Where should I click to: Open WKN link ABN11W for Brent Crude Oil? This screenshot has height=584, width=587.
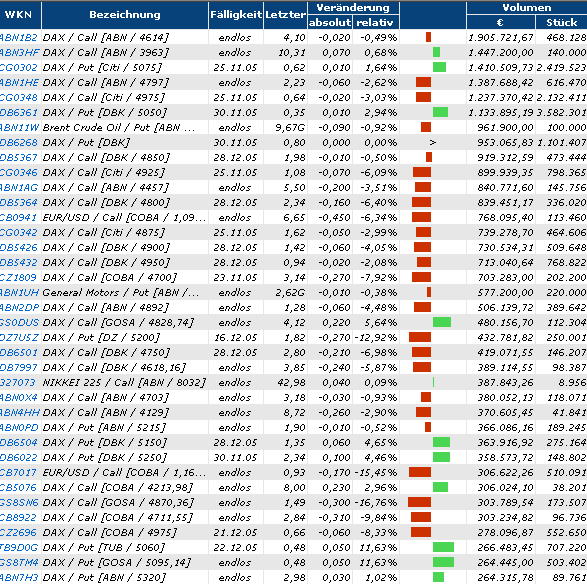(x=19, y=127)
